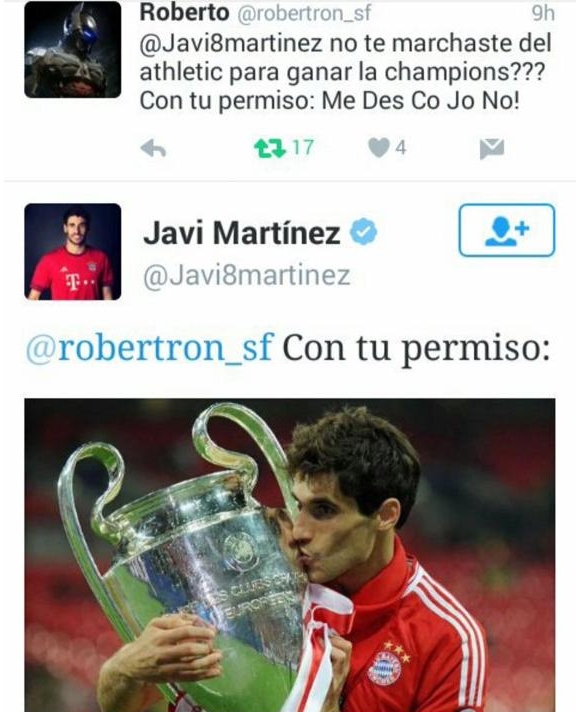578x712 pixels.
Task: Click the retweet count 17
Action: (302, 148)
